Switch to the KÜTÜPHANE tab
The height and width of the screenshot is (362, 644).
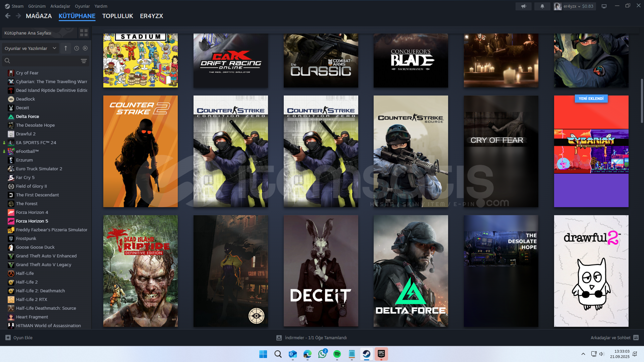[77, 16]
